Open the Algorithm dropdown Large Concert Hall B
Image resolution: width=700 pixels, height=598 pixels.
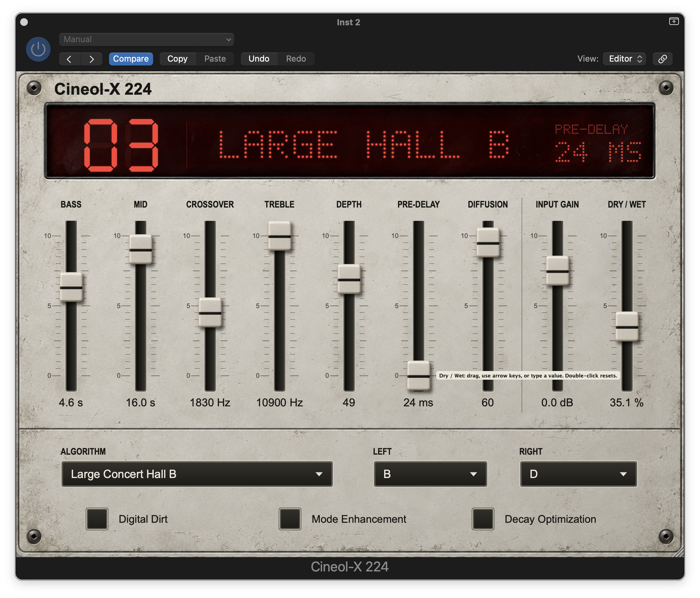click(197, 474)
